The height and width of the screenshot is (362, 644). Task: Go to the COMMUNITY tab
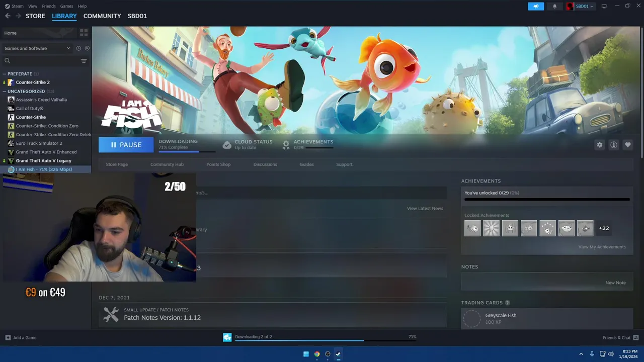[102, 16]
